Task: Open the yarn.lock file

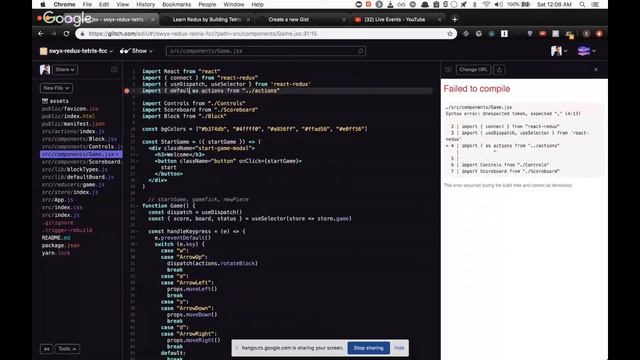Action: pos(56,253)
